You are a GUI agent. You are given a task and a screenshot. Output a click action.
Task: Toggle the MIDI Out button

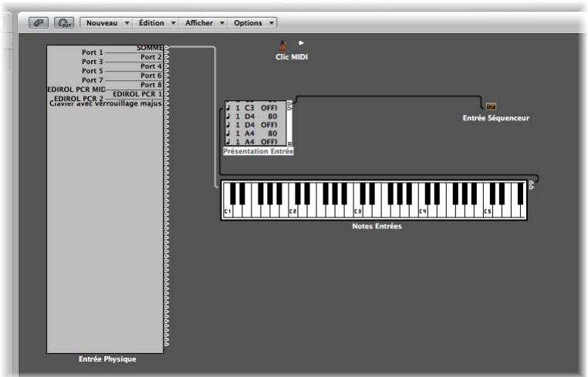point(64,23)
